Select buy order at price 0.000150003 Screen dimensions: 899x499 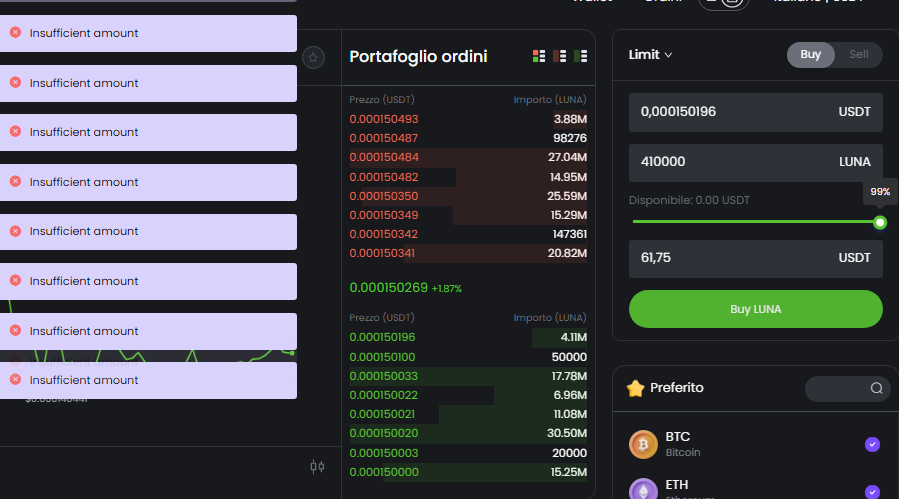click(468, 453)
